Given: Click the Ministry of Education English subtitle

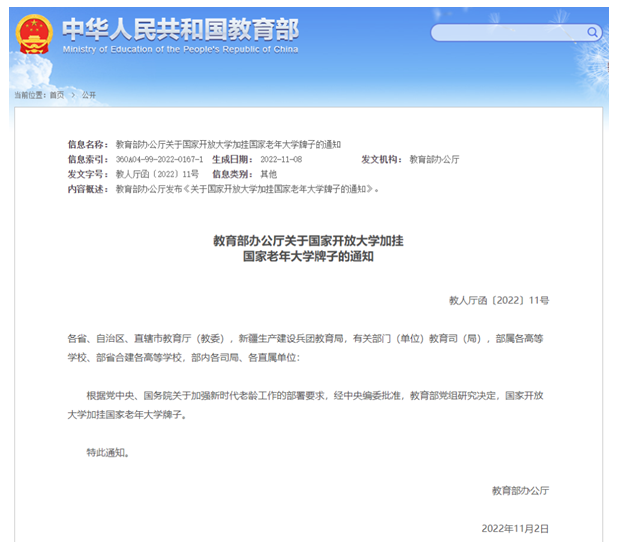Looking at the screenshot, I should pos(180,50).
